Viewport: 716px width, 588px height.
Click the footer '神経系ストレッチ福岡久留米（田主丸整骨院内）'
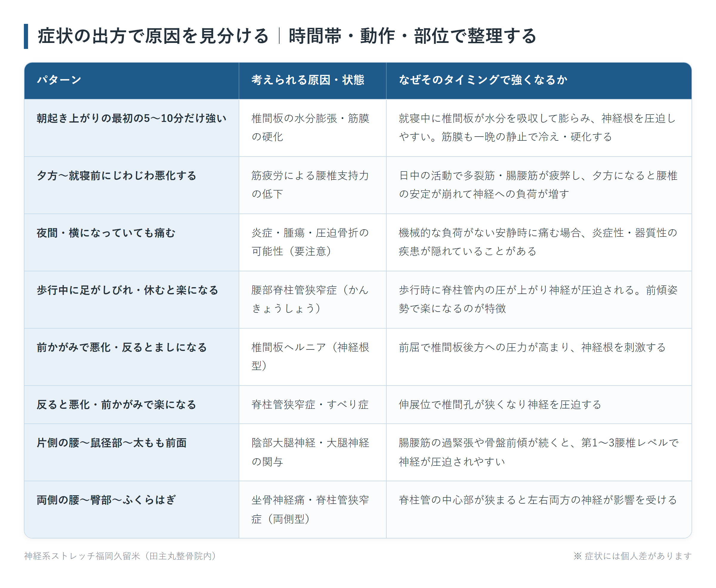point(120,556)
